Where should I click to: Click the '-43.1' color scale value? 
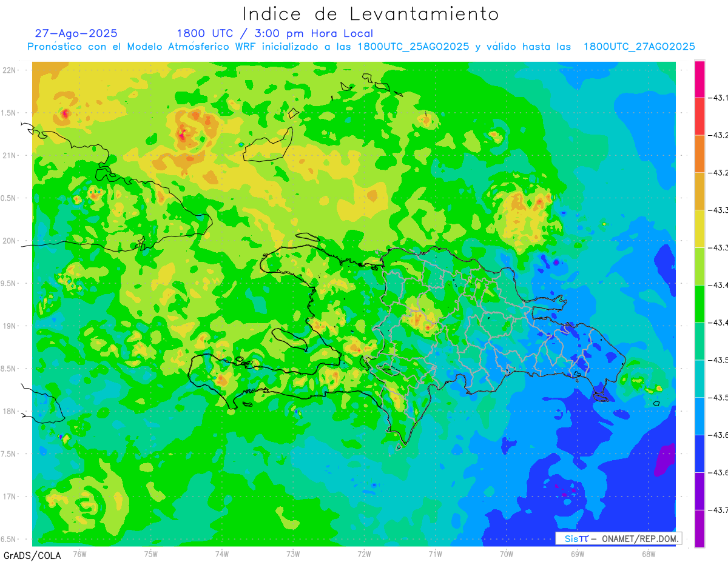coord(719,97)
